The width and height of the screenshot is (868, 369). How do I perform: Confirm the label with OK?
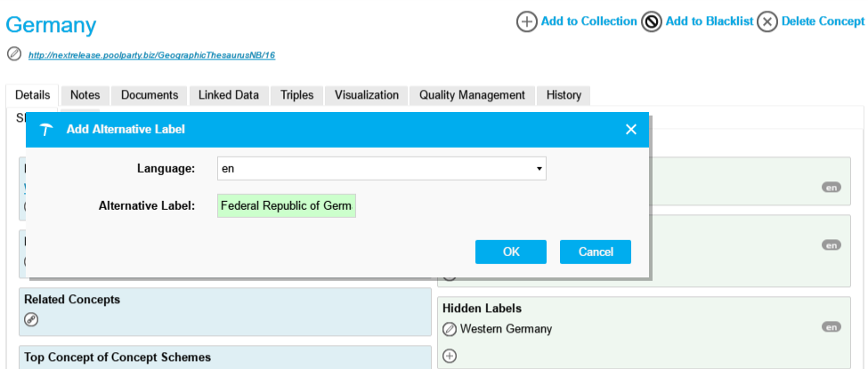pos(511,252)
